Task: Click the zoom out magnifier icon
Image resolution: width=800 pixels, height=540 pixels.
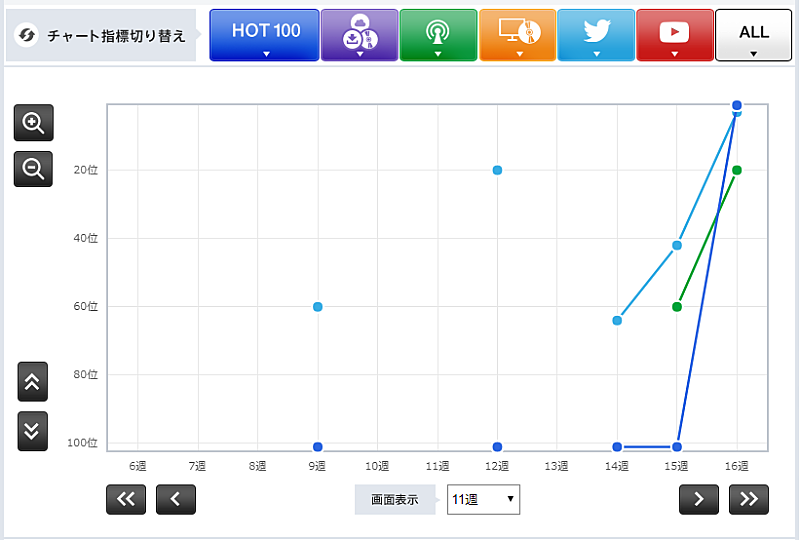Action: click(x=33, y=169)
